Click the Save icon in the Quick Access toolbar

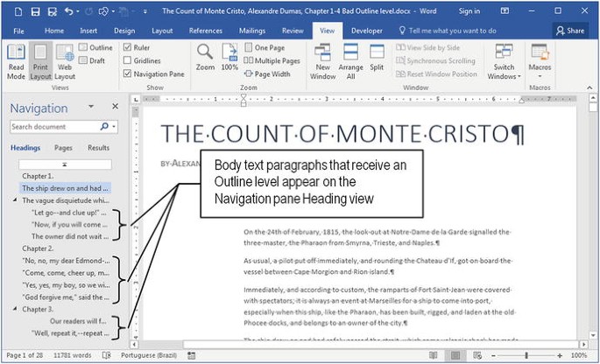35,12
